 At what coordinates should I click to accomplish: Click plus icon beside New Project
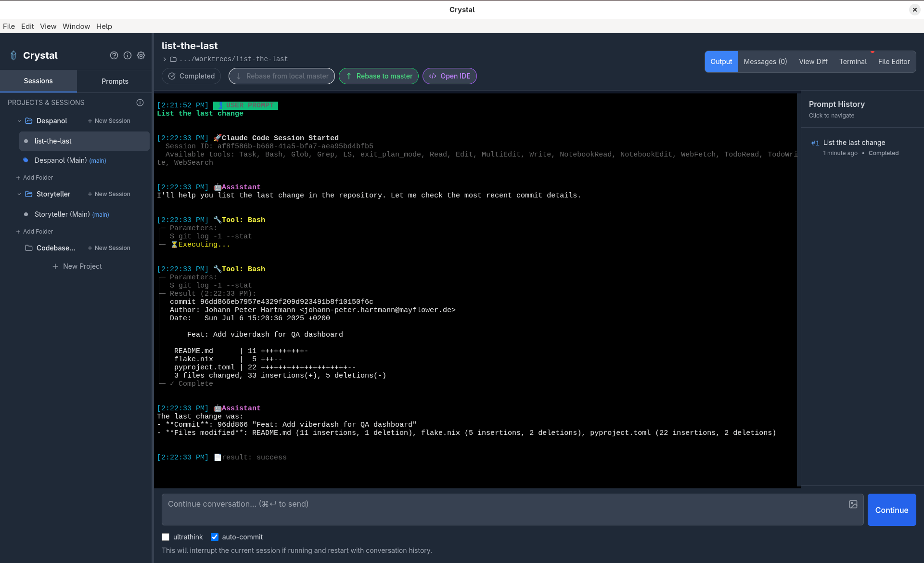(55, 266)
